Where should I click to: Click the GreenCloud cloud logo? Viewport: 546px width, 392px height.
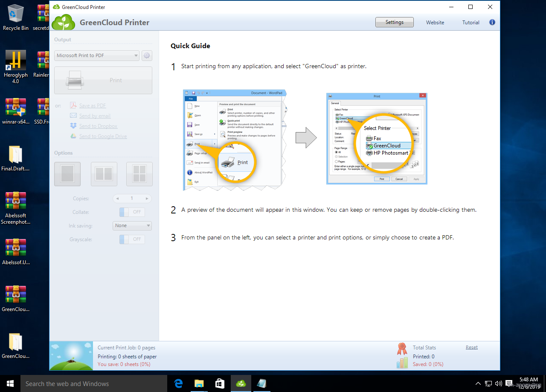[x=64, y=22]
